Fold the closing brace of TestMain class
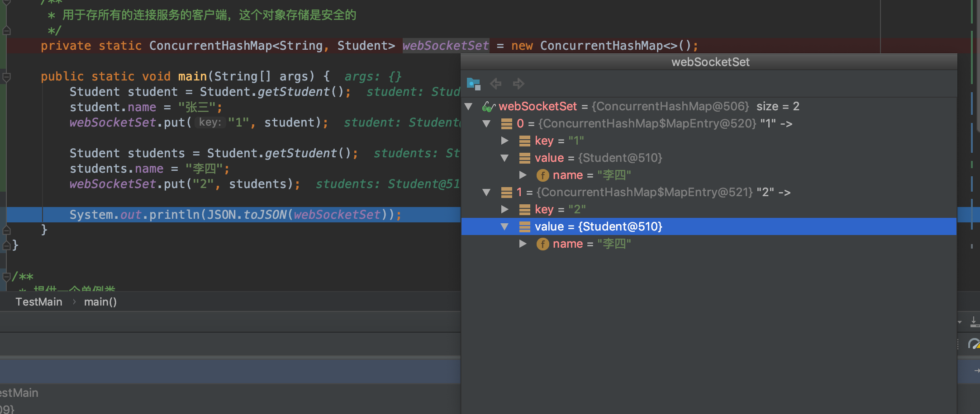Viewport: 980px width, 414px height. tap(7, 245)
